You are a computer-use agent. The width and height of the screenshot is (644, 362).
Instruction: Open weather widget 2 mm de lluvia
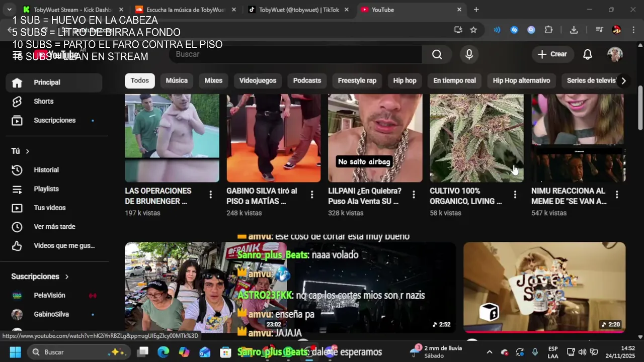coord(436,352)
